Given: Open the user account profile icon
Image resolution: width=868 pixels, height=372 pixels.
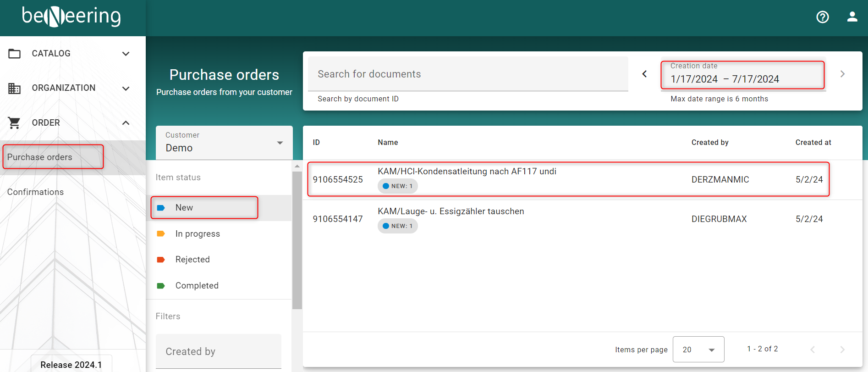Looking at the screenshot, I should click(x=852, y=17).
